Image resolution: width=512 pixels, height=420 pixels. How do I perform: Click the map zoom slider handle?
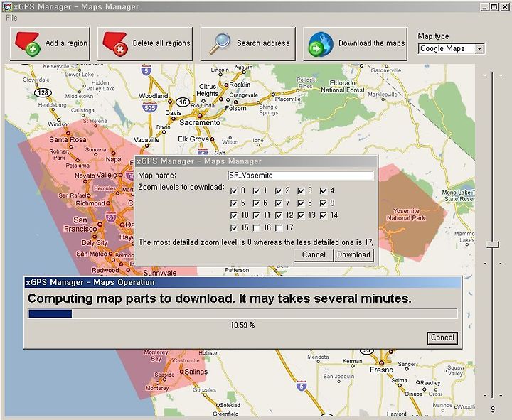pos(493,244)
